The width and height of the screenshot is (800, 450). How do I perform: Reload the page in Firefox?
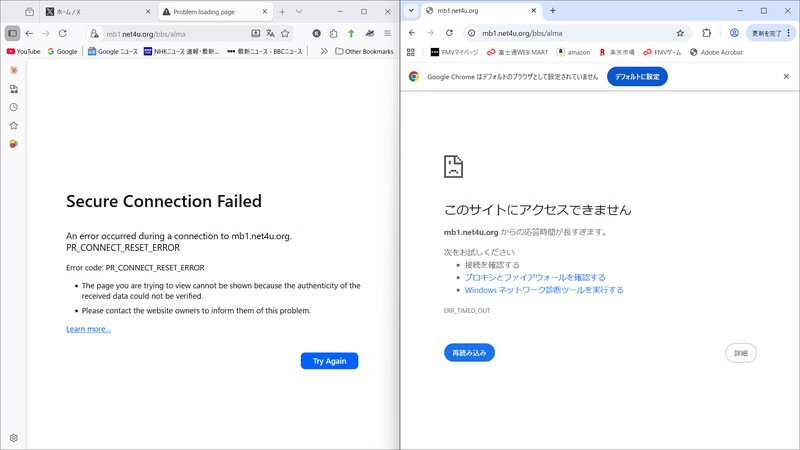(62, 33)
